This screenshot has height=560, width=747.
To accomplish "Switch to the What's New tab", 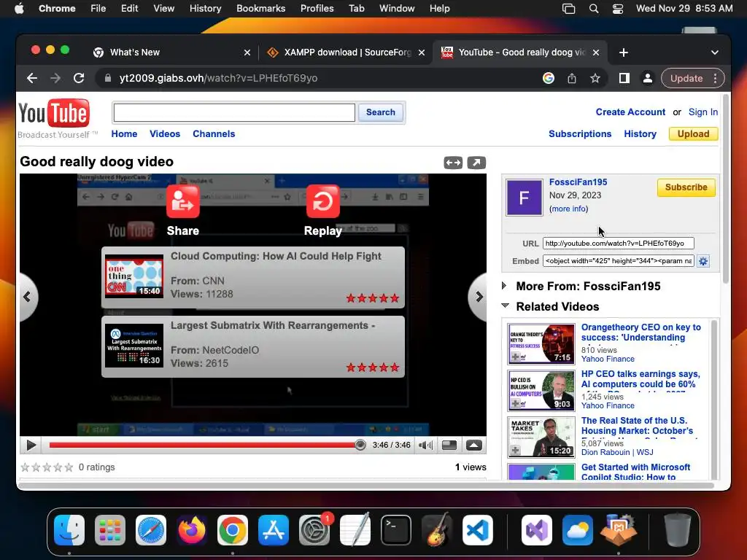I will pyautogui.click(x=172, y=52).
